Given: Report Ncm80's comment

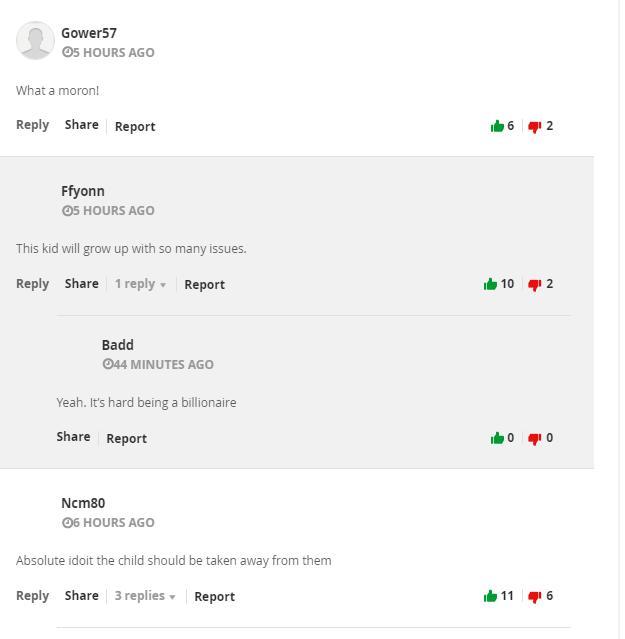Looking at the screenshot, I should pyautogui.click(x=214, y=596).
